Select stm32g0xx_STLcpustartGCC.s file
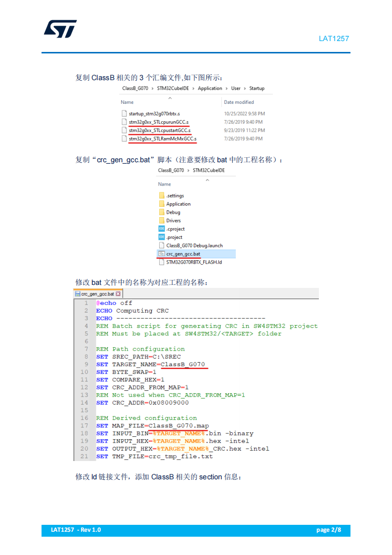392x555 pixels. click(160, 131)
